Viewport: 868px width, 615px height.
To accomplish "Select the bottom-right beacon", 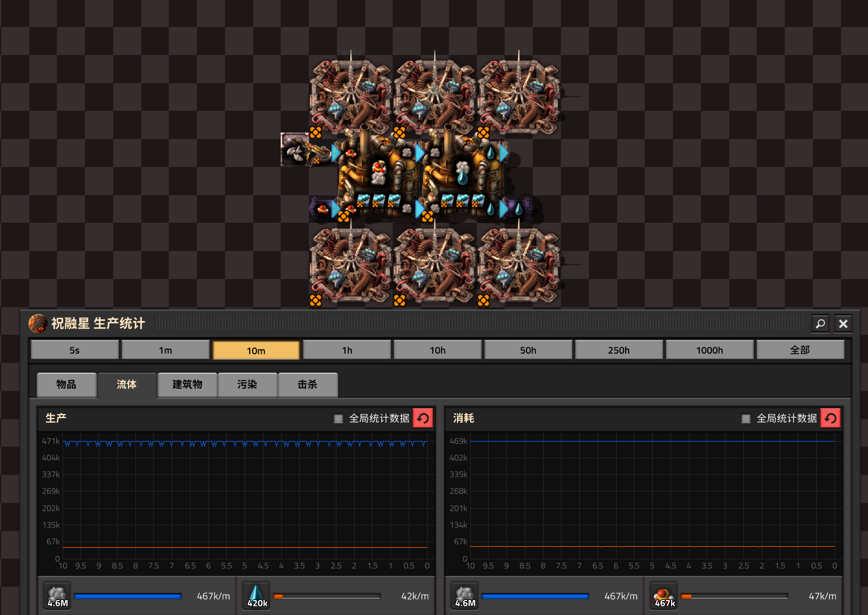I will click(x=519, y=264).
